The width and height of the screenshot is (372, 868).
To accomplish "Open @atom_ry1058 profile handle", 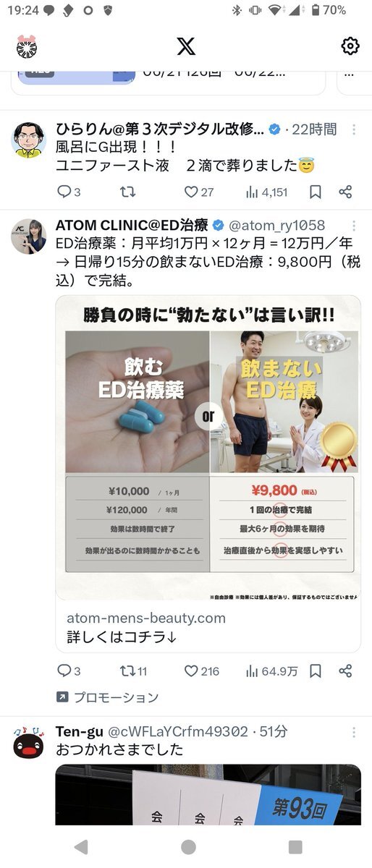I will 277,225.
